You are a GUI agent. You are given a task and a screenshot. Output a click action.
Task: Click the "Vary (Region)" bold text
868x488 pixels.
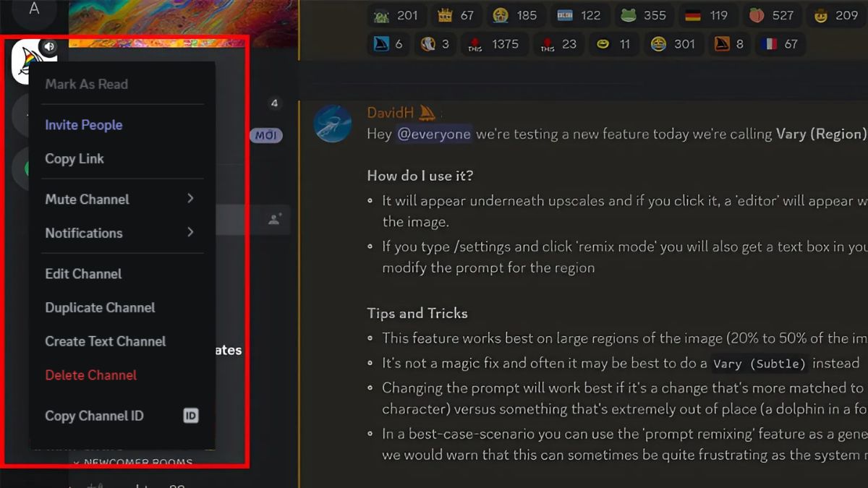(x=821, y=134)
